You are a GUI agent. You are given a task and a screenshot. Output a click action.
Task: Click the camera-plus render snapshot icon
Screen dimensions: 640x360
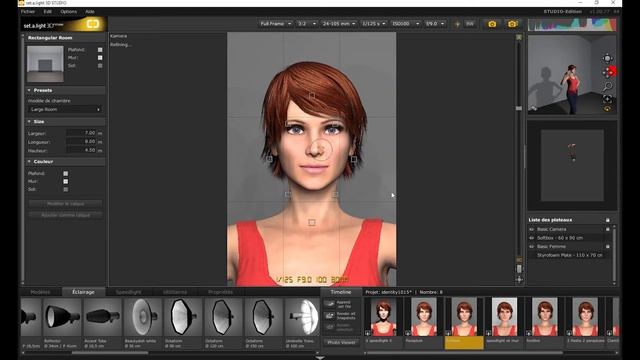click(x=512, y=24)
